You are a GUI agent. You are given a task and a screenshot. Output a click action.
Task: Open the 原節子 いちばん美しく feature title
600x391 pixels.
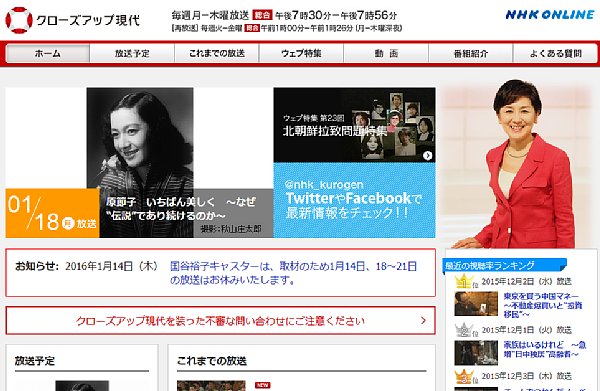coord(181,209)
